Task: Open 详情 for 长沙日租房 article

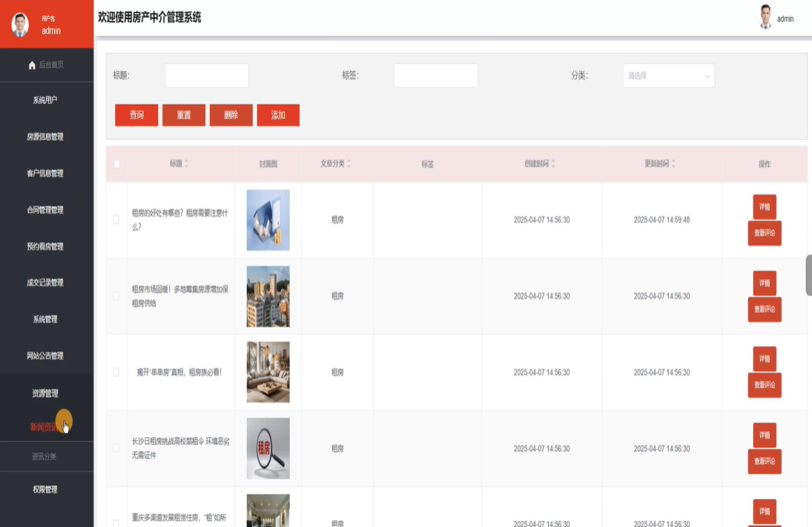Action: tap(765, 435)
